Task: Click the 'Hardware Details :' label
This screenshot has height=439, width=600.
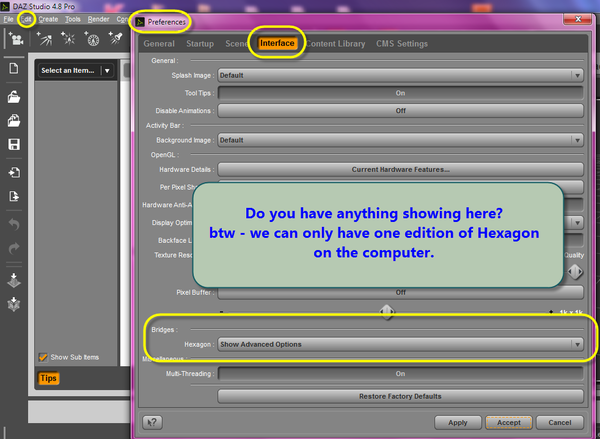Action: click(187, 170)
